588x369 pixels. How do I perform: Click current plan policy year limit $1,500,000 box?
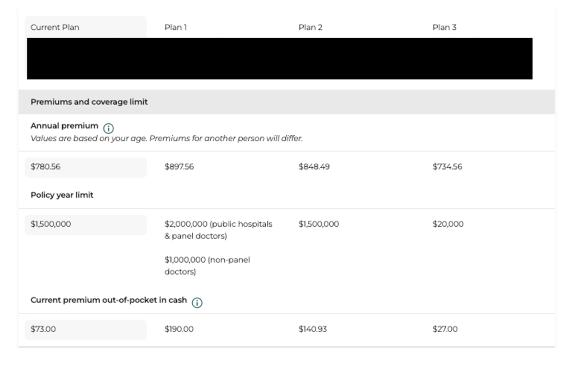(85, 225)
